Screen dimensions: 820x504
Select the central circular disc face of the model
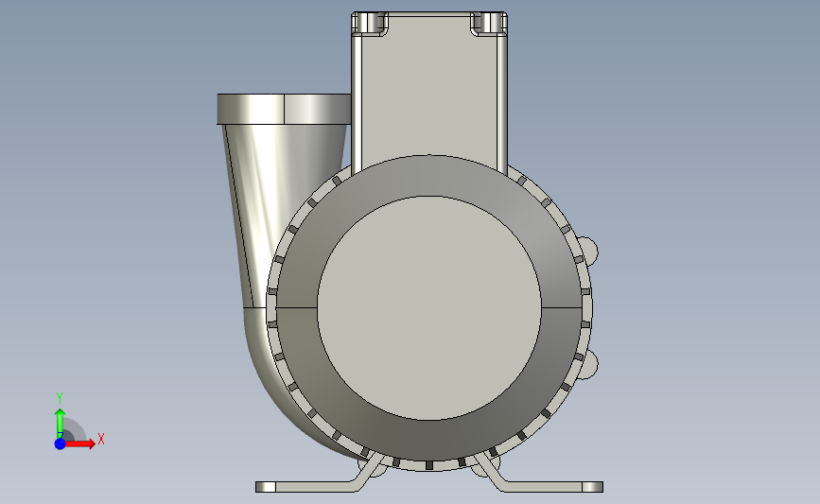point(428,308)
